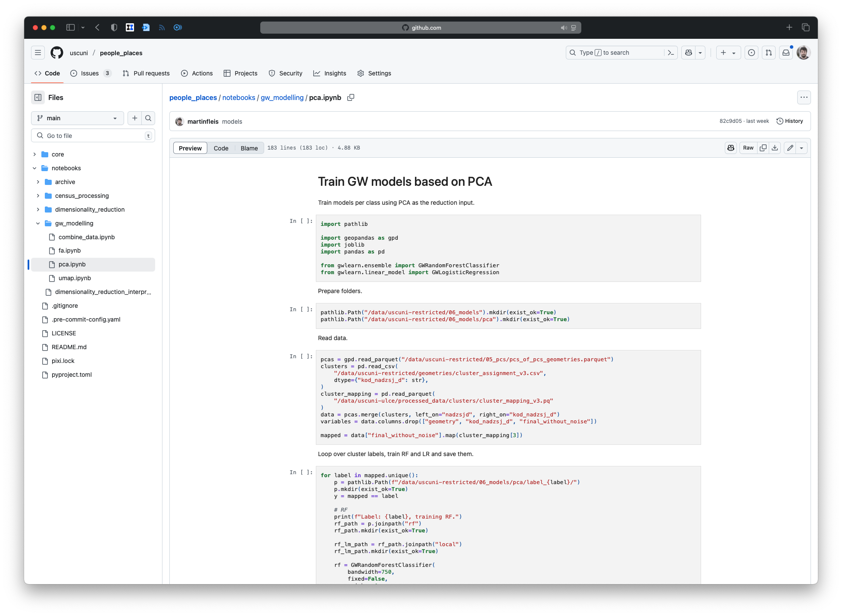Open the pencil edit file icon
The width and height of the screenshot is (842, 616).
pyautogui.click(x=790, y=148)
